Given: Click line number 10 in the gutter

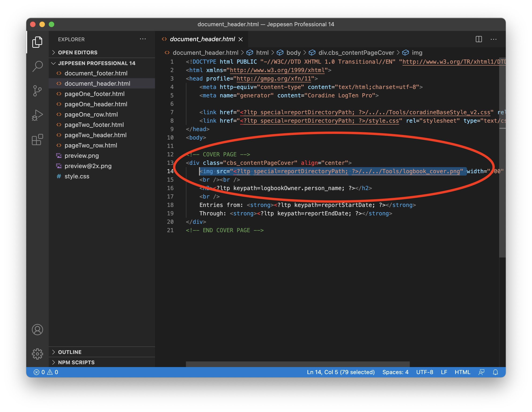Looking at the screenshot, I should coord(170,138).
